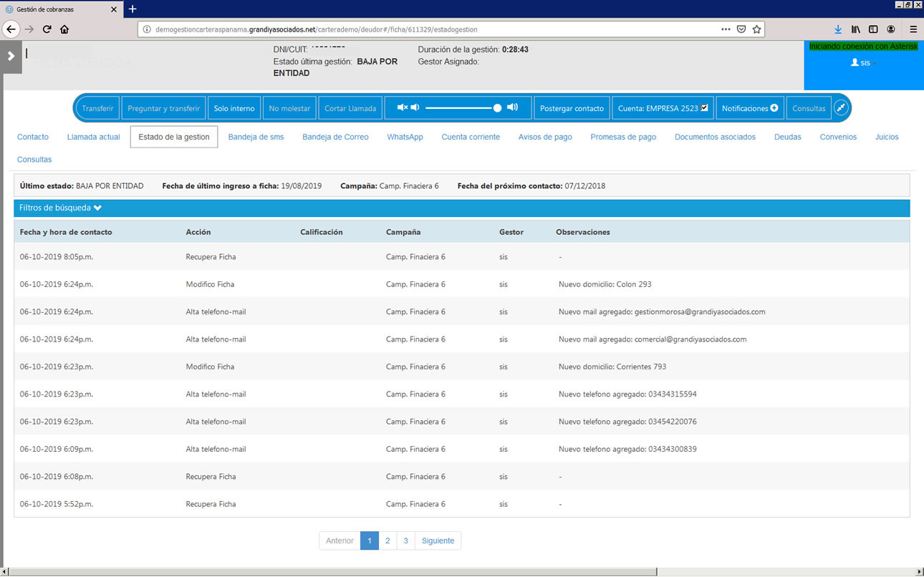Click the Transferir button
Image resolution: width=924 pixels, height=577 pixels.
97,108
